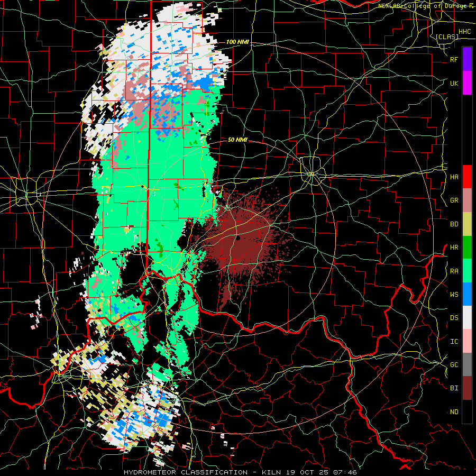The height and width of the screenshot is (476, 476).
Task: Select the GC gray legend swatch
Action: coord(467,364)
